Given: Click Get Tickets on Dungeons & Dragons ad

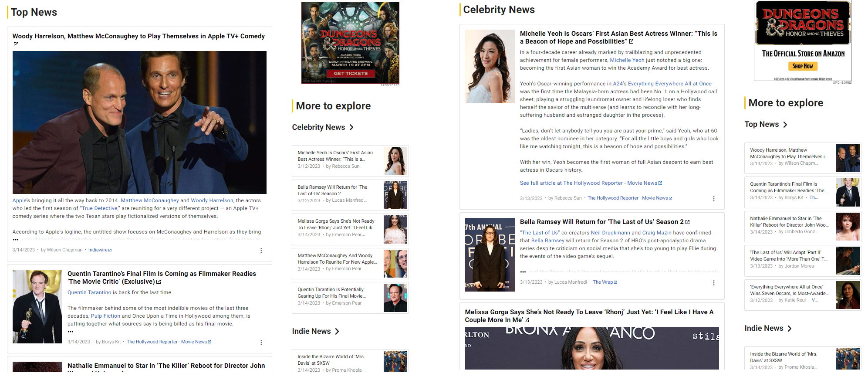Looking at the screenshot, I should click(351, 74).
